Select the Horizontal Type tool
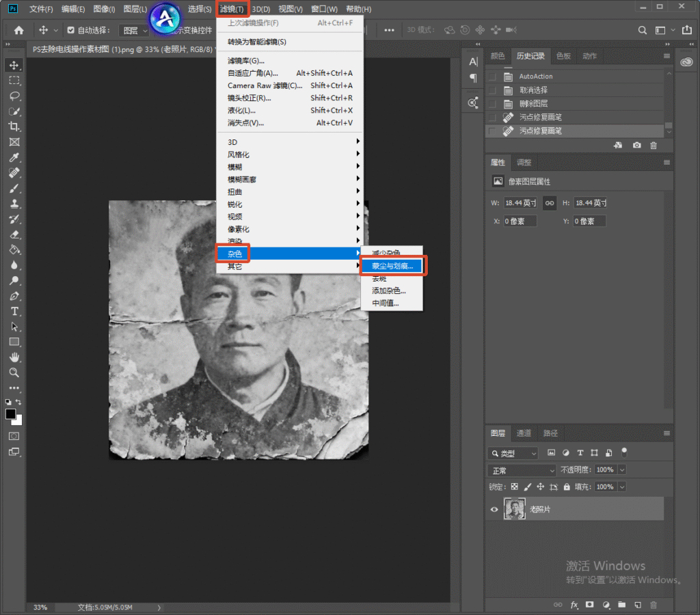The image size is (700, 615). (14, 312)
